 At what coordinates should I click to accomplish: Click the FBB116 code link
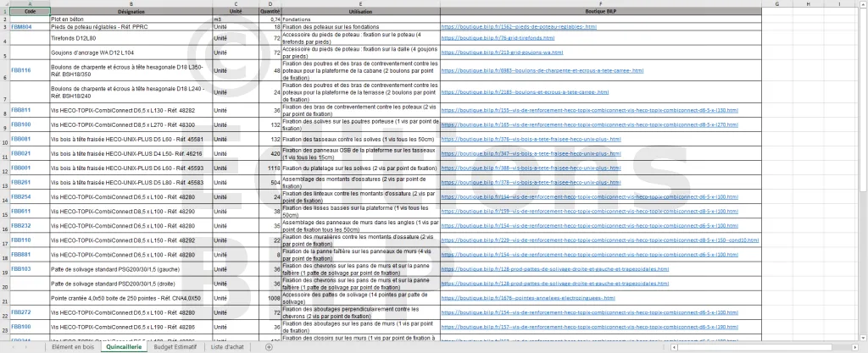pos(21,70)
